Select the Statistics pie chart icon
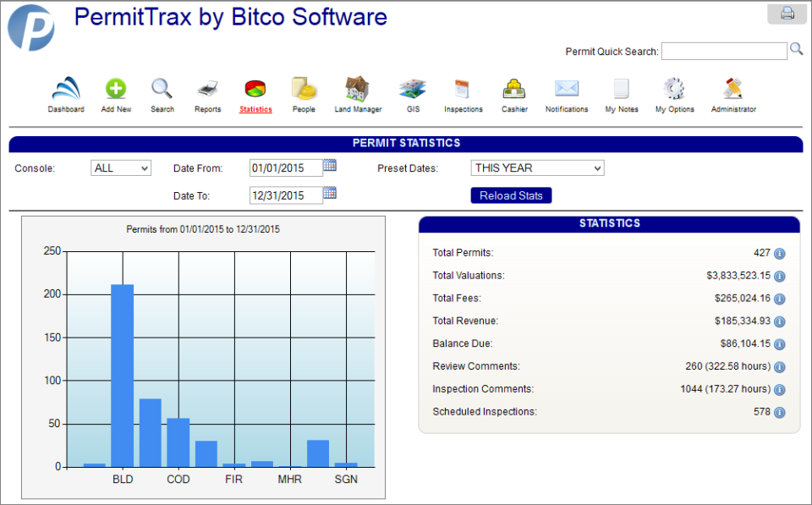 tap(255, 89)
